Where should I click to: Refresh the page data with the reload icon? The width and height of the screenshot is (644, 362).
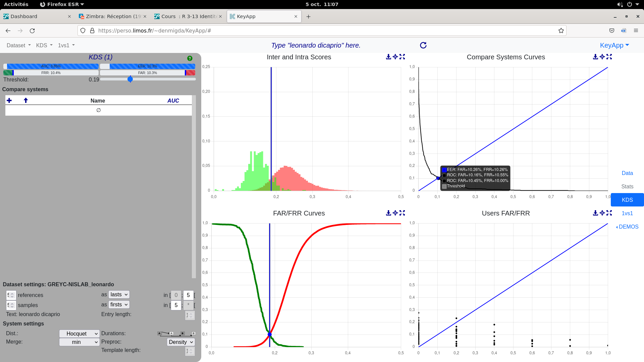click(x=423, y=45)
